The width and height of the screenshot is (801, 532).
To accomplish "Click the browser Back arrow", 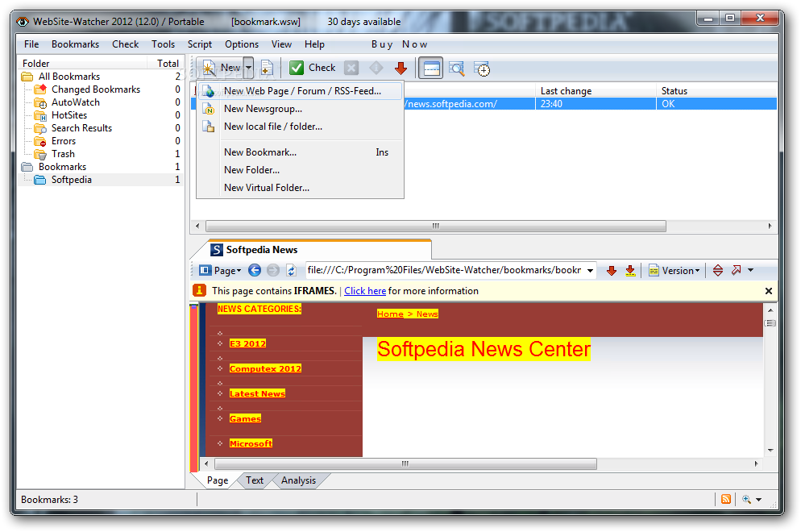I will [255, 270].
